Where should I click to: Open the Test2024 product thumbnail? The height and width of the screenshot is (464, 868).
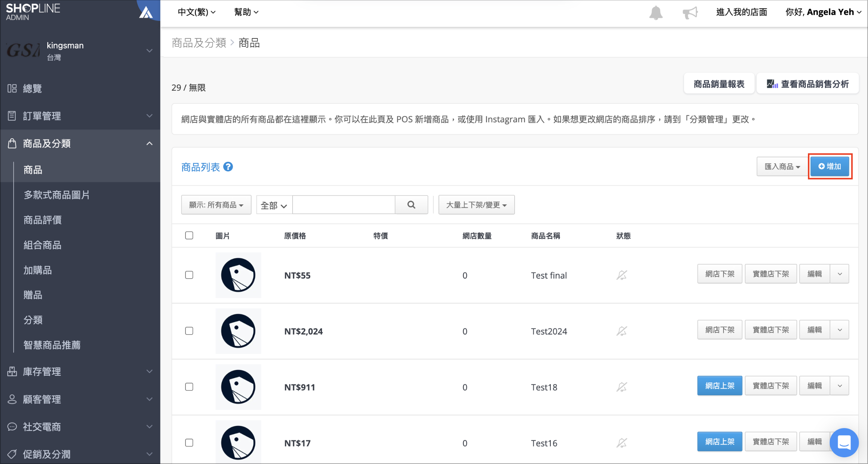point(238,331)
